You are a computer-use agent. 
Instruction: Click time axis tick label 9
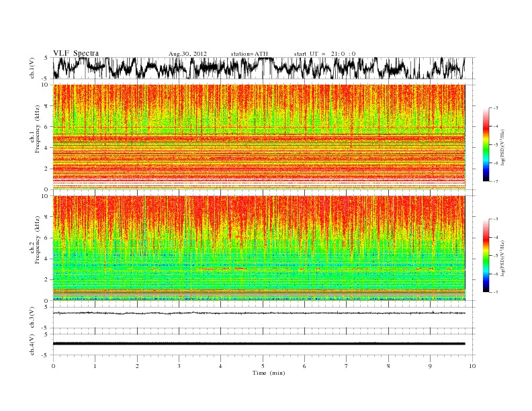click(x=430, y=366)
